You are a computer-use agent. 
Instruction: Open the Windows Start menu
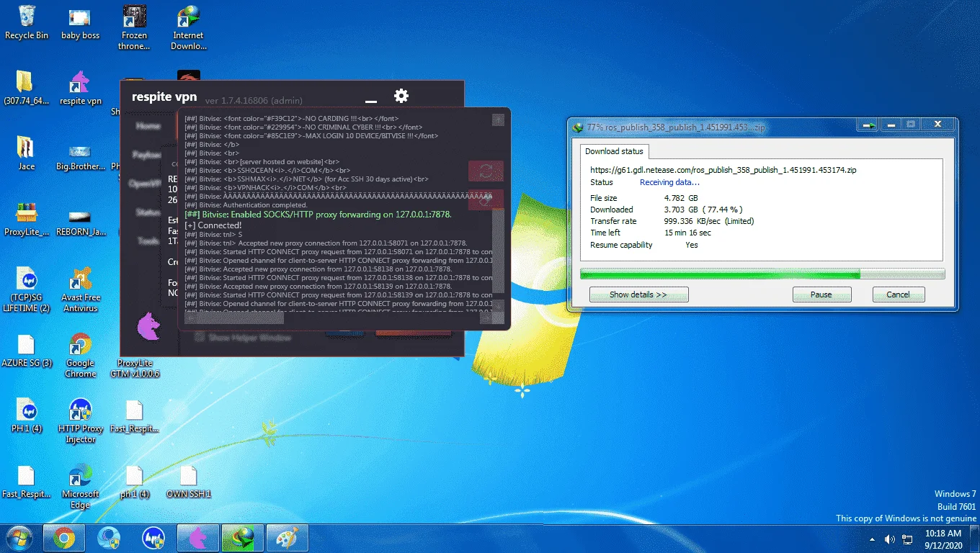point(19,538)
